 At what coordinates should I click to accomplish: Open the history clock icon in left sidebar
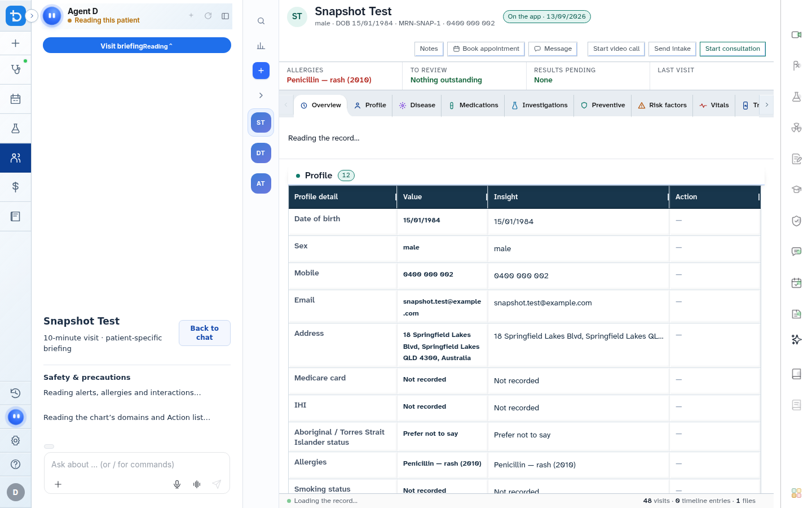click(16, 393)
